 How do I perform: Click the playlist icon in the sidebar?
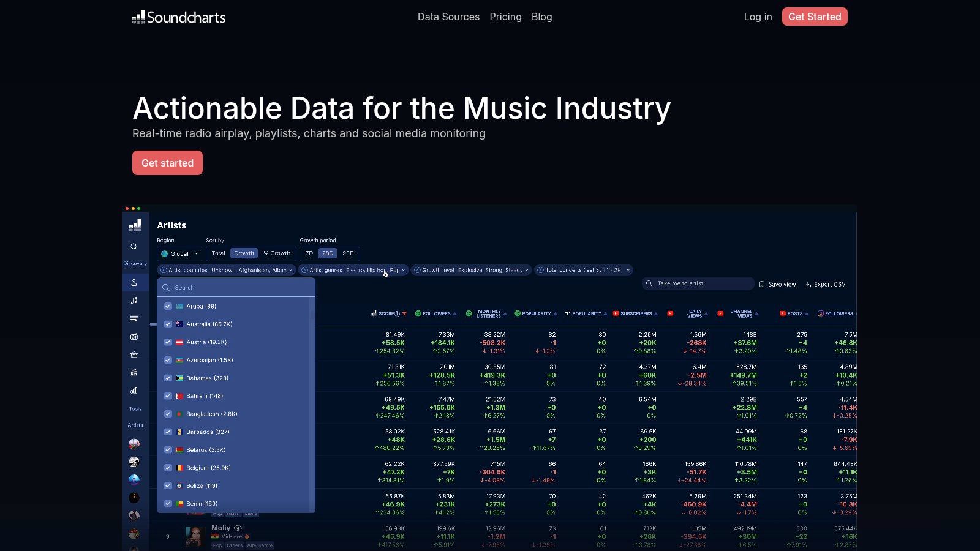coord(134,318)
